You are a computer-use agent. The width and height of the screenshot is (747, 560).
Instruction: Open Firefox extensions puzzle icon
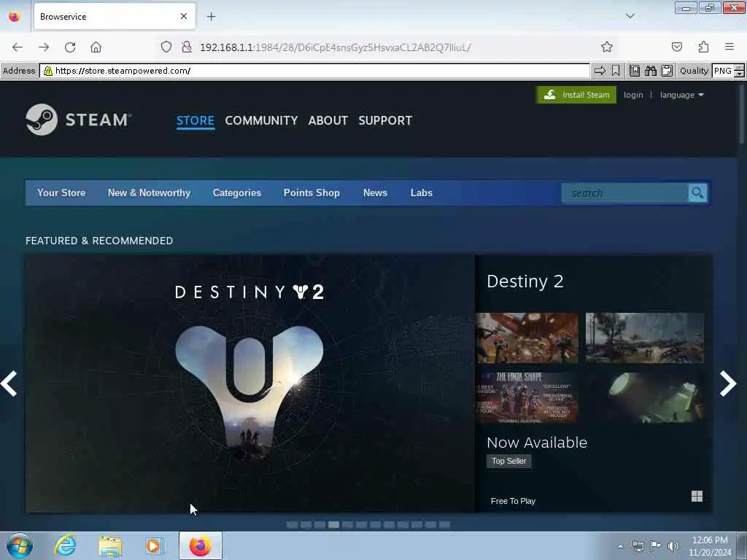click(x=703, y=47)
